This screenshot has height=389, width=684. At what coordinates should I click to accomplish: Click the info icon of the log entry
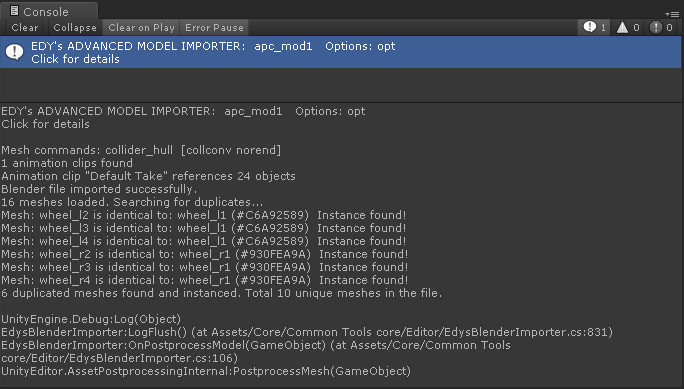[x=14, y=52]
